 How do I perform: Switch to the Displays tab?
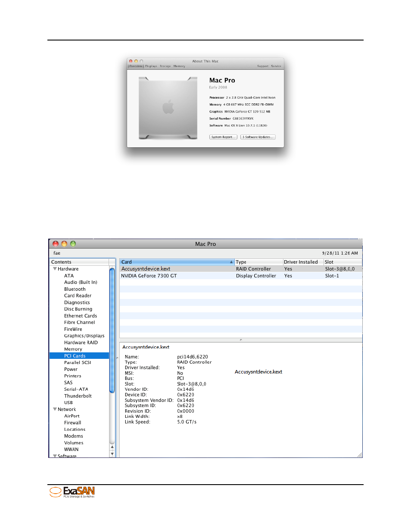[151, 66]
